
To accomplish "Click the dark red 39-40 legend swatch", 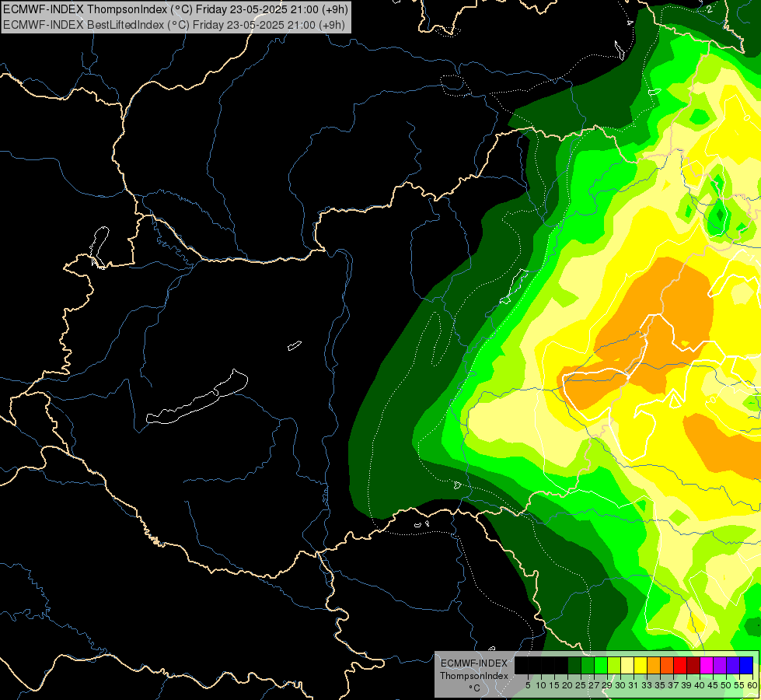I will (x=693, y=665).
